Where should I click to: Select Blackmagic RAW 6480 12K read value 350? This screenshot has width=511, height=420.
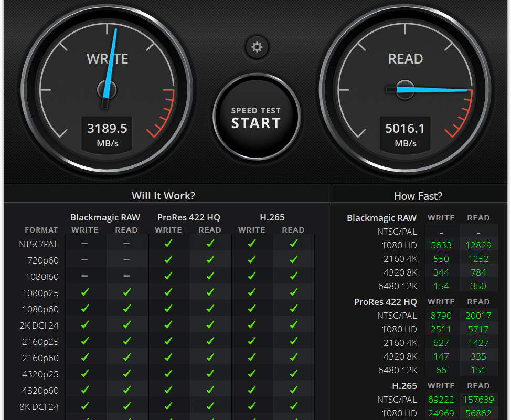(x=478, y=286)
